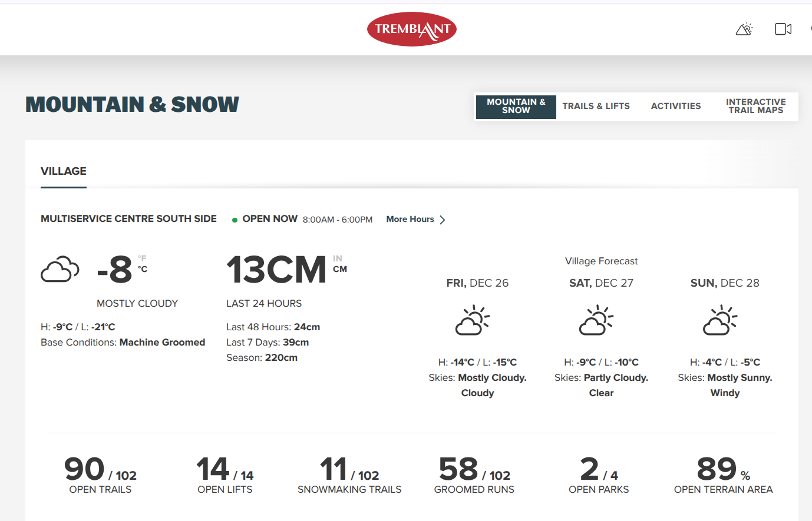The height and width of the screenshot is (521, 812).
Task: Open the Activities tab
Action: 676,107
